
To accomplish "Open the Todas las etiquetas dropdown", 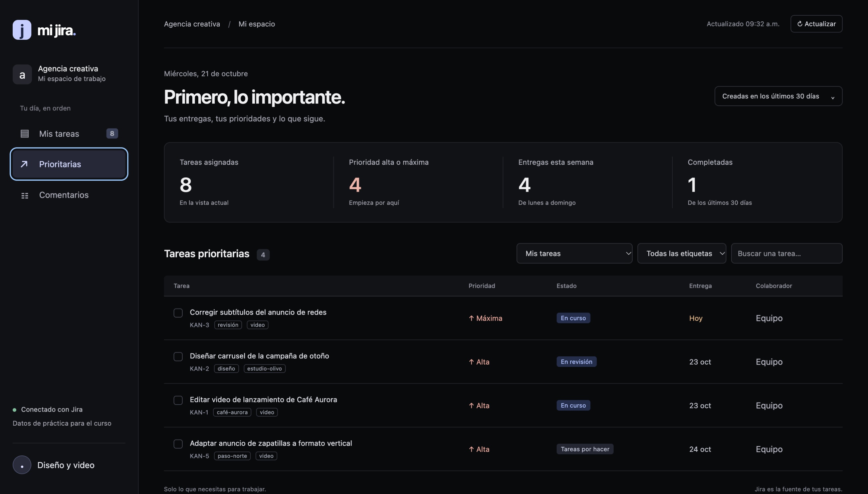I will click(x=682, y=254).
